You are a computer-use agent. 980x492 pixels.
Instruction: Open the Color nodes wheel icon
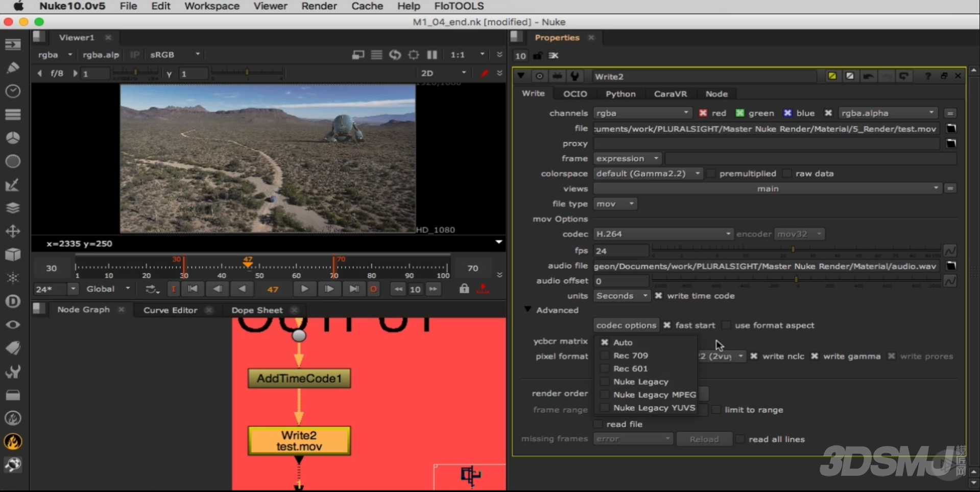pyautogui.click(x=13, y=138)
